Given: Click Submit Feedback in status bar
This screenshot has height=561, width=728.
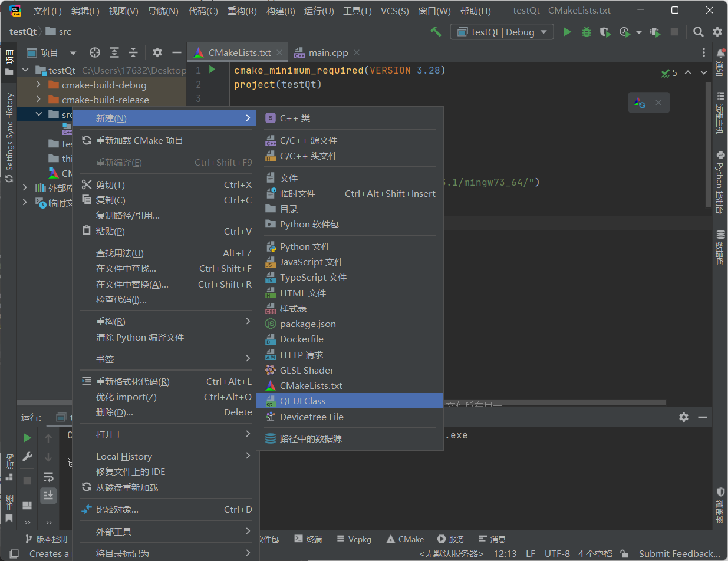Looking at the screenshot, I should 679,553.
